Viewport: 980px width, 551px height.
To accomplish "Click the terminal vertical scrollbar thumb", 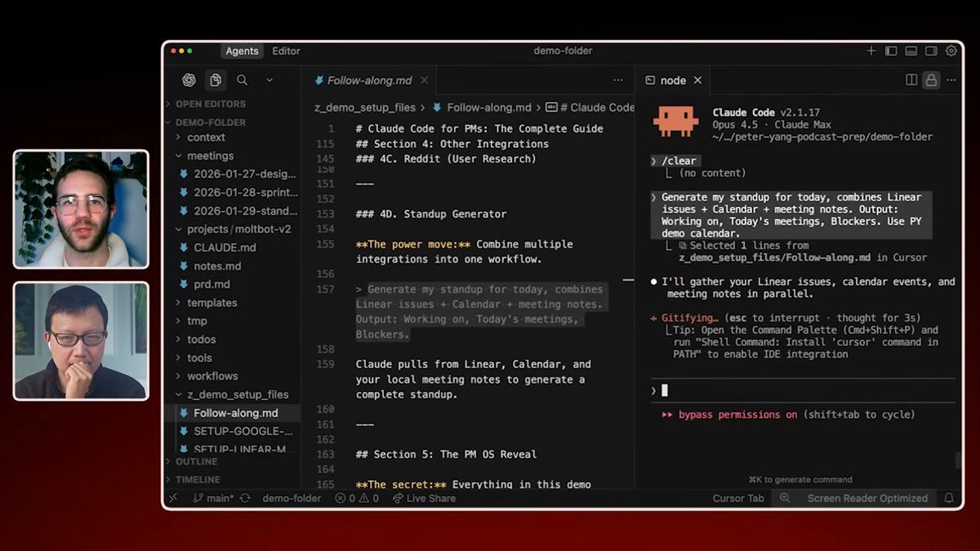I will point(959,461).
